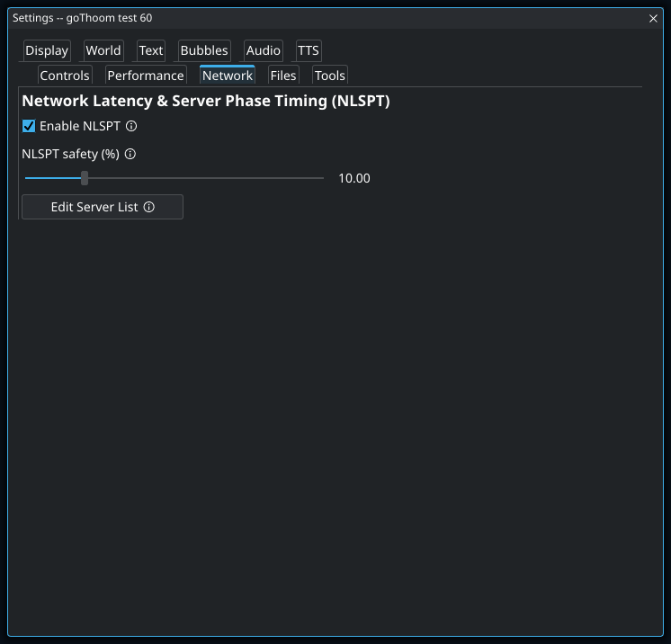Open the Files tab
The image size is (671, 644).
(x=282, y=76)
